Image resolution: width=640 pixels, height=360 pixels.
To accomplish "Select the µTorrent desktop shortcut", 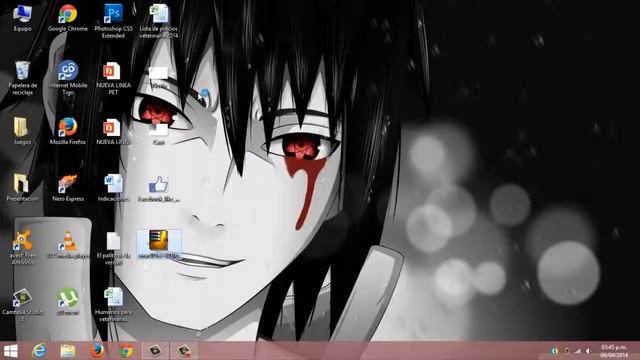I will coord(68,302).
